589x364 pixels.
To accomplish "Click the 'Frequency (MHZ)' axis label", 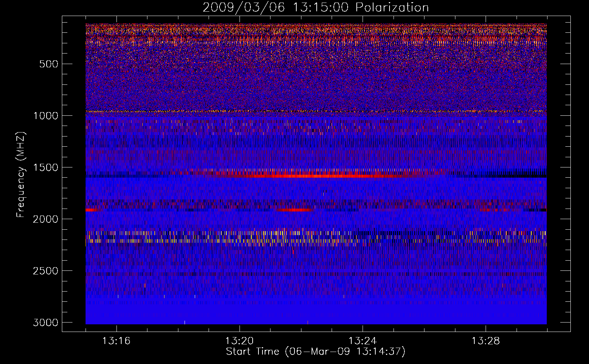I will coord(21,175).
